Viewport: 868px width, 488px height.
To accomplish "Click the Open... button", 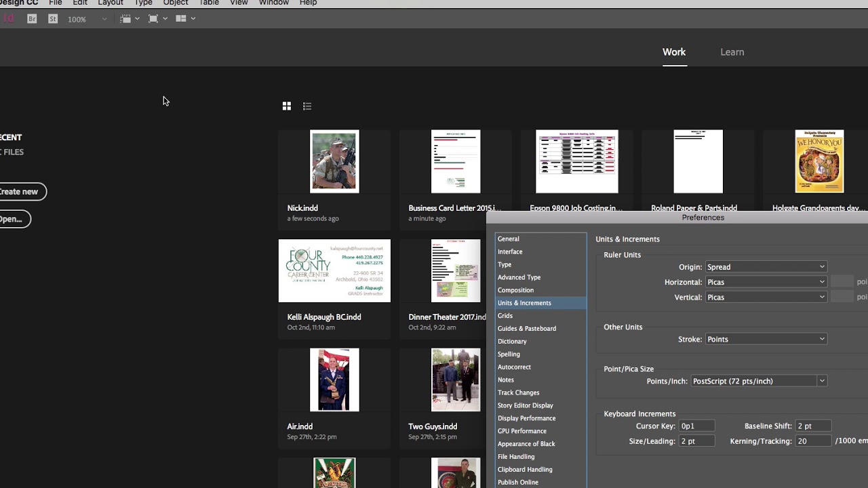I will (14, 219).
